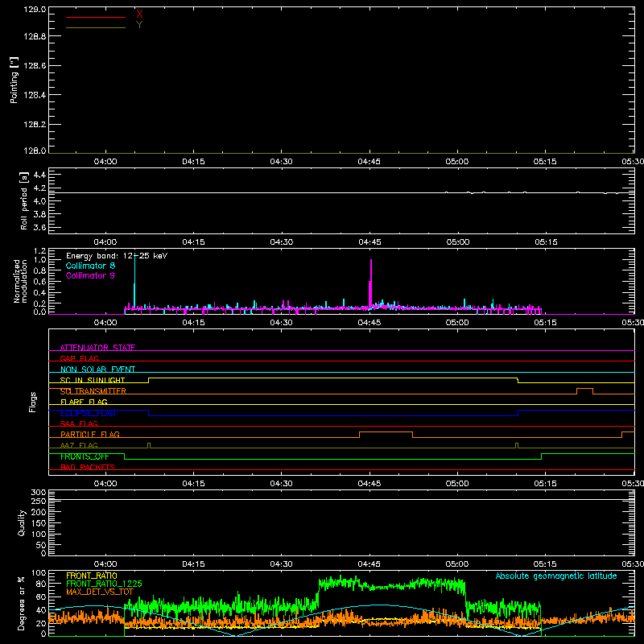
Task: Click the 250 value on Quality axis
Action: (38, 501)
